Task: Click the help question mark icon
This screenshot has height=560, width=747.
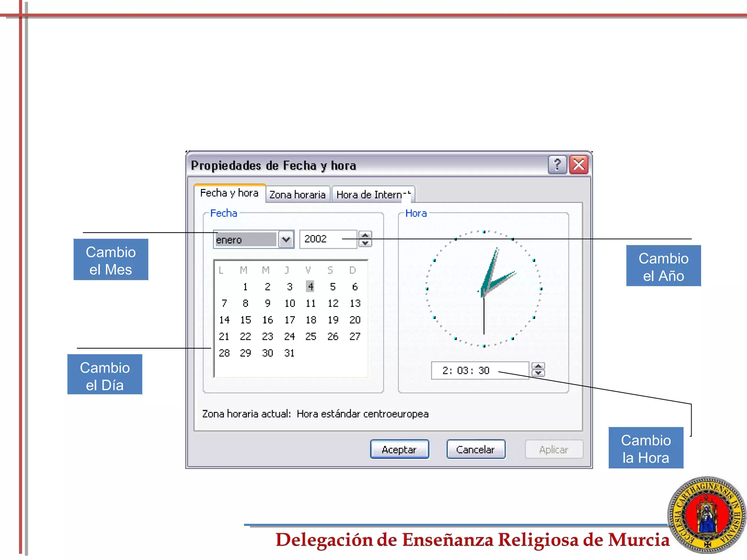Action: click(557, 165)
